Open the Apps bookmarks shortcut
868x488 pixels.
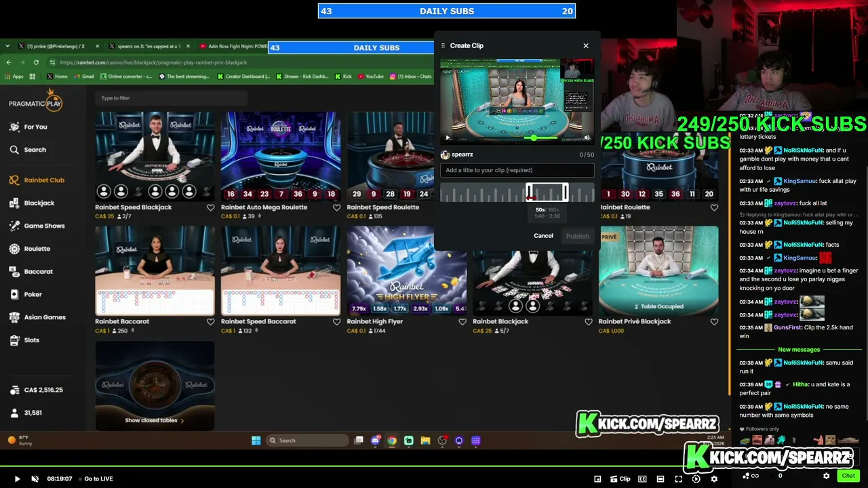click(14, 77)
